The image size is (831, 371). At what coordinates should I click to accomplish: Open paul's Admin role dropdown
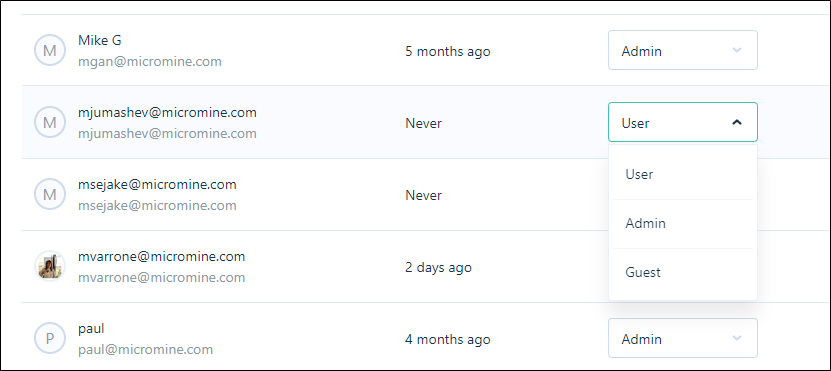pos(683,338)
